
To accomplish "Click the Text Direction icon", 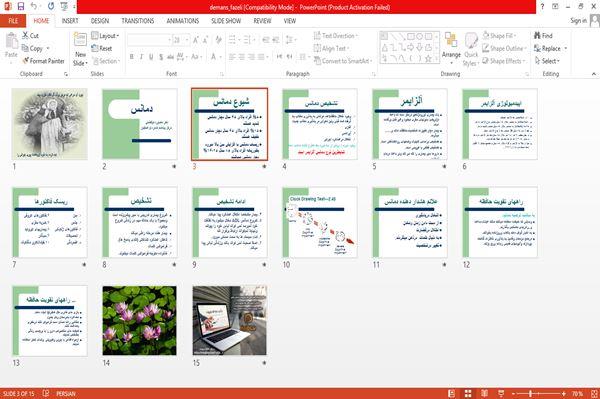I will (317, 36).
